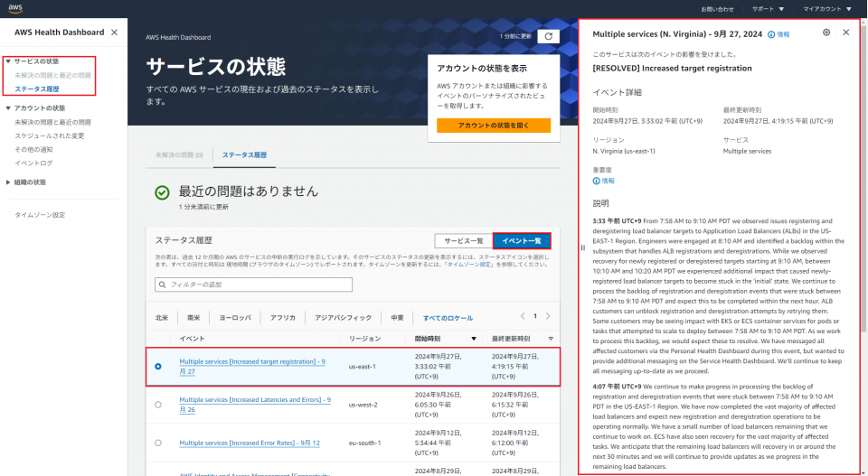
Task: Open タイムゾーン設定 in sidebar
Action: coord(40,215)
